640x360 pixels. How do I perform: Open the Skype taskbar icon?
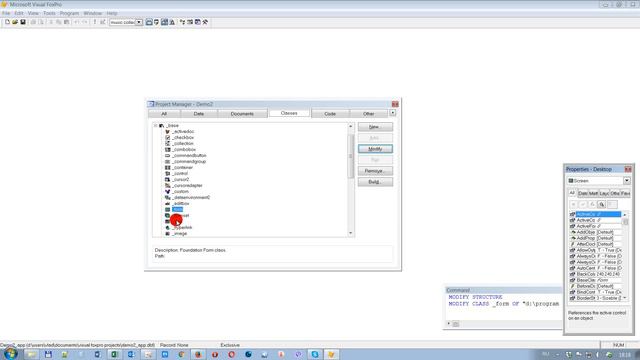[315, 354]
